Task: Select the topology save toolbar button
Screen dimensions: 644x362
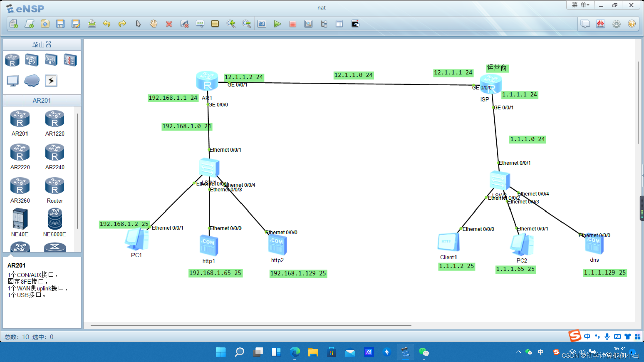Action: 60,24
